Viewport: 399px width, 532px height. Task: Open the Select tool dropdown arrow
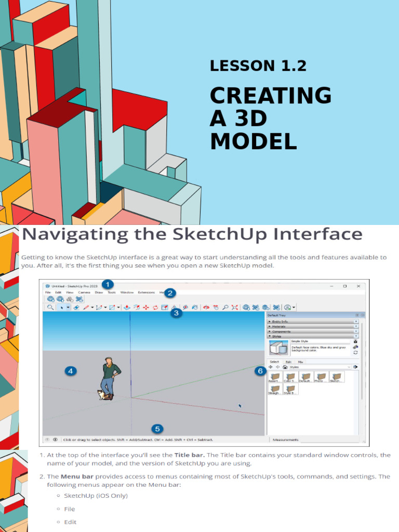[68, 308]
